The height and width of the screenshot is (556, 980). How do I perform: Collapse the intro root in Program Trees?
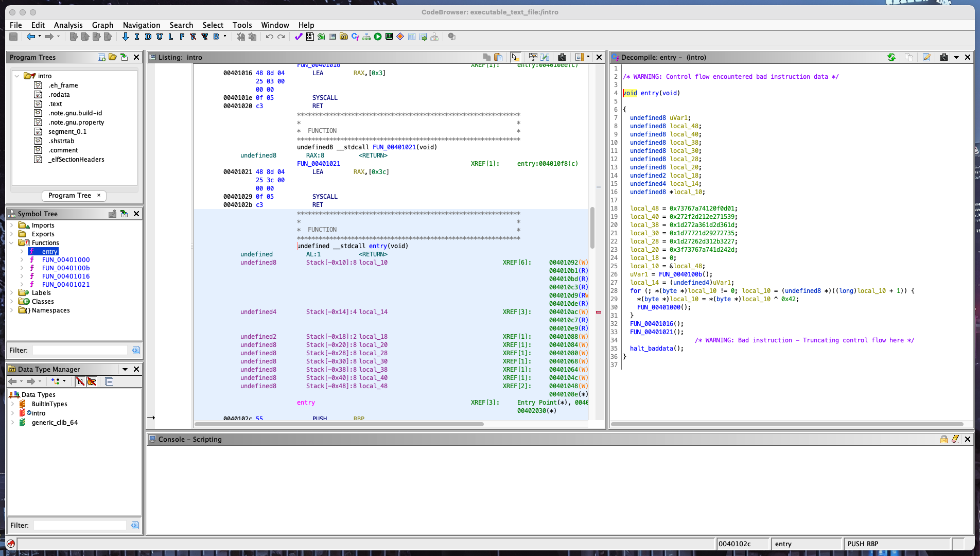(x=17, y=76)
